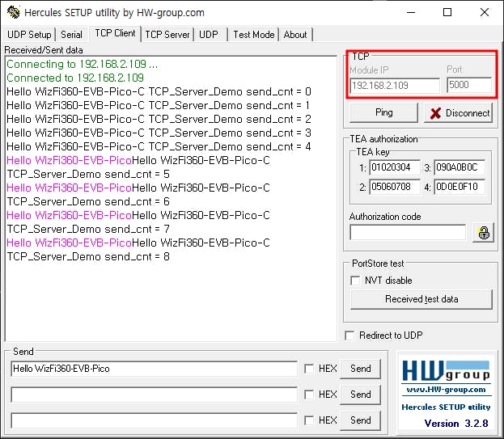Click the Authorization code input field
The width and height of the screenshot is (504, 439).
tap(408, 232)
